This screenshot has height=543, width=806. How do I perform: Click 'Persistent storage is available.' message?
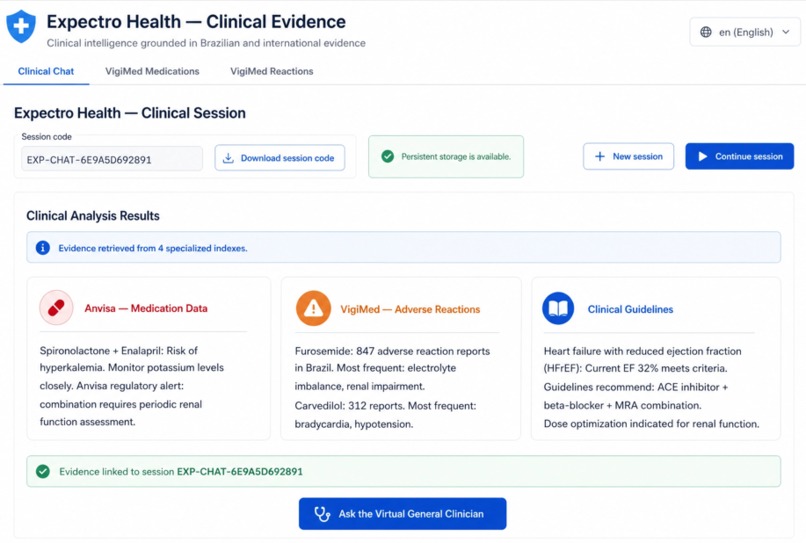coord(456,156)
